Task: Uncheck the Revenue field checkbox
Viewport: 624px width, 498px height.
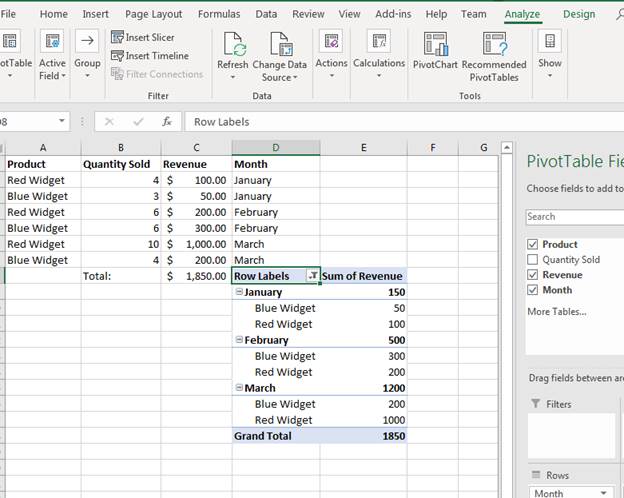Action: click(532, 275)
